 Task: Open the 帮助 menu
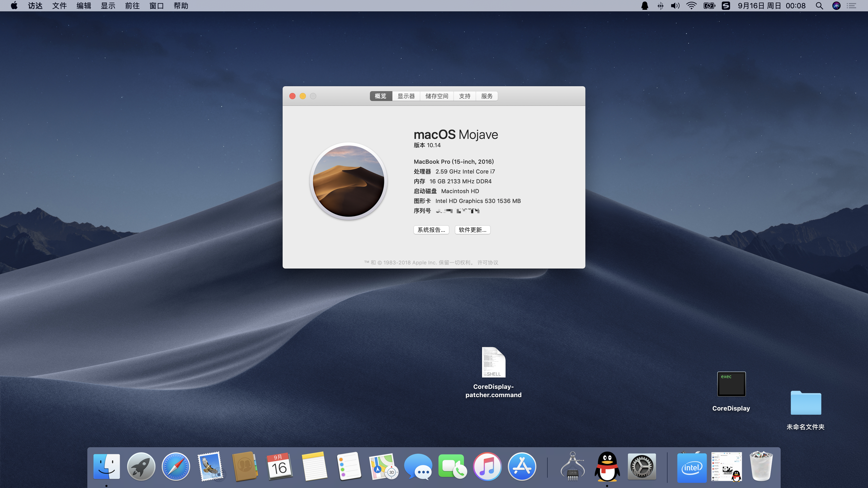click(x=181, y=6)
